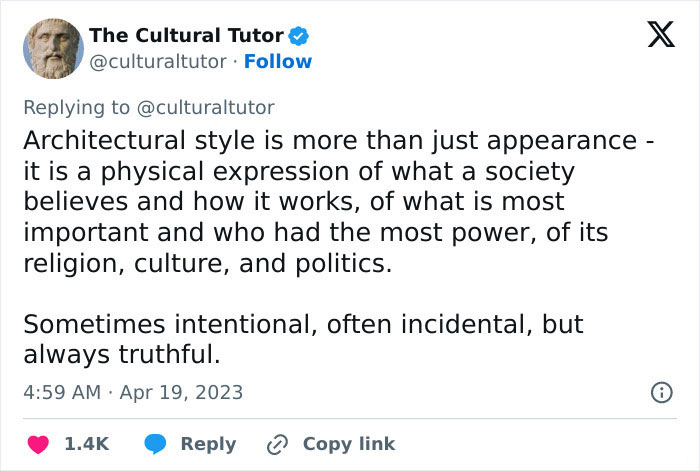The height and width of the screenshot is (471, 700).
Task: Like the tweet with the pink heart
Action: [38, 444]
